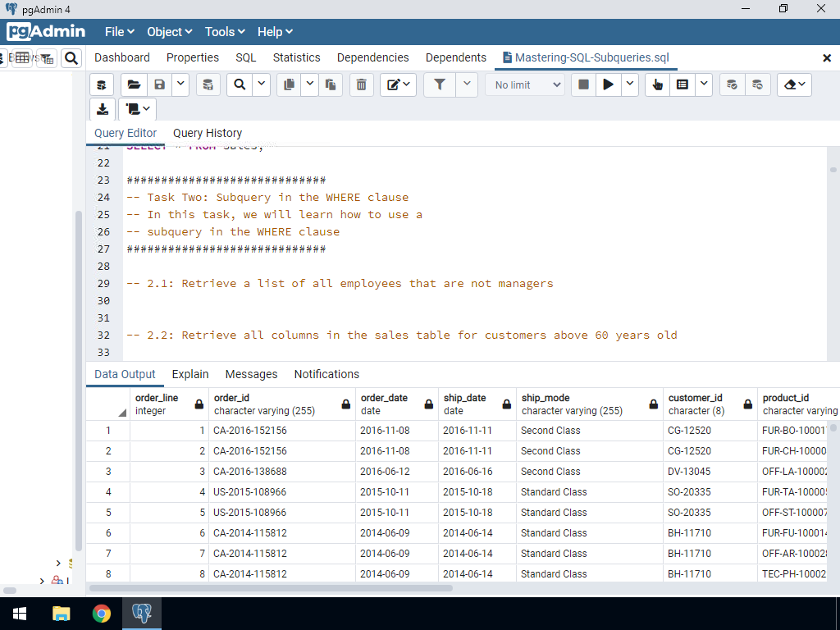Click the Execute query play button

[608, 84]
